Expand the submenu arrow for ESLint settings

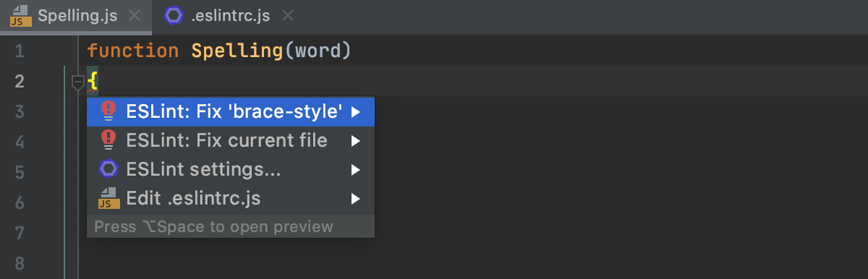[355, 170]
